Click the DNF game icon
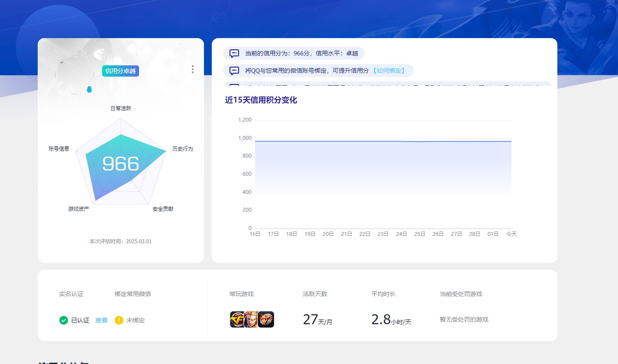Image resolution: width=618 pixels, height=364 pixels. coord(266,319)
